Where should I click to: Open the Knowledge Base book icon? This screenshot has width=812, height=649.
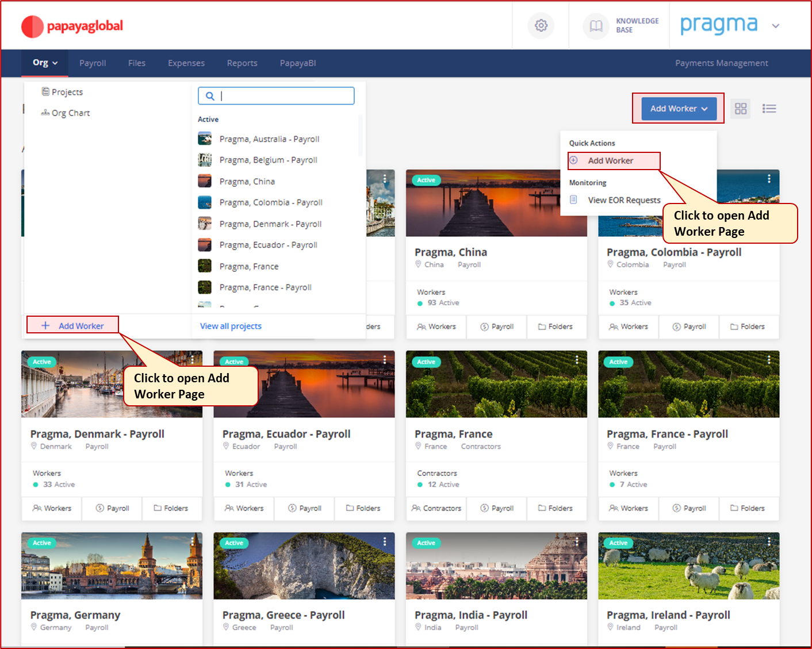(596, 26)
